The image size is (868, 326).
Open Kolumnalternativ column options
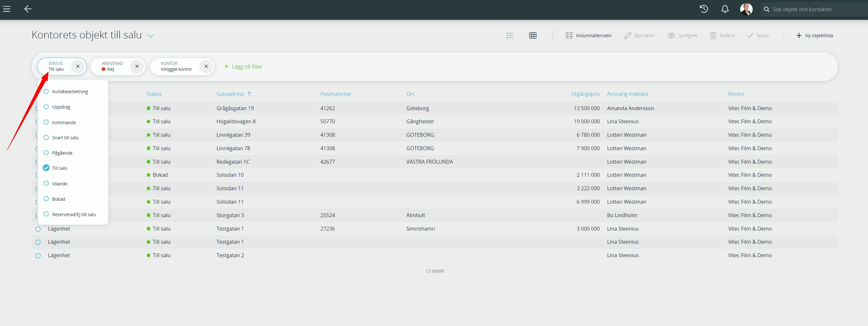tap(588, 35)
